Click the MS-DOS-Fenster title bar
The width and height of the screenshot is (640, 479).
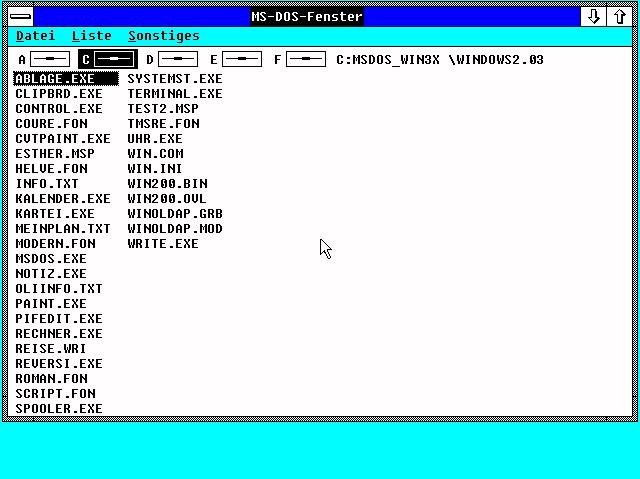(307, 16)
